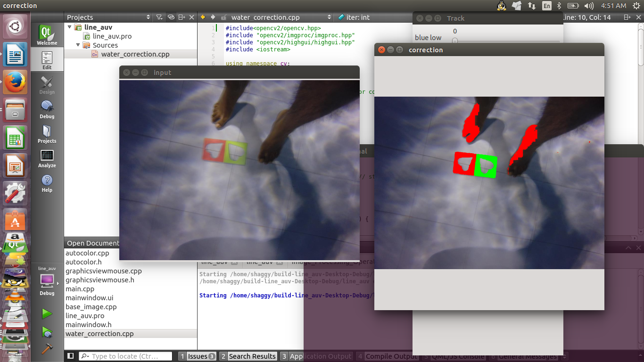Click the Type to locate search field
The width and height of the screenshot is (644, 362).
125,356
